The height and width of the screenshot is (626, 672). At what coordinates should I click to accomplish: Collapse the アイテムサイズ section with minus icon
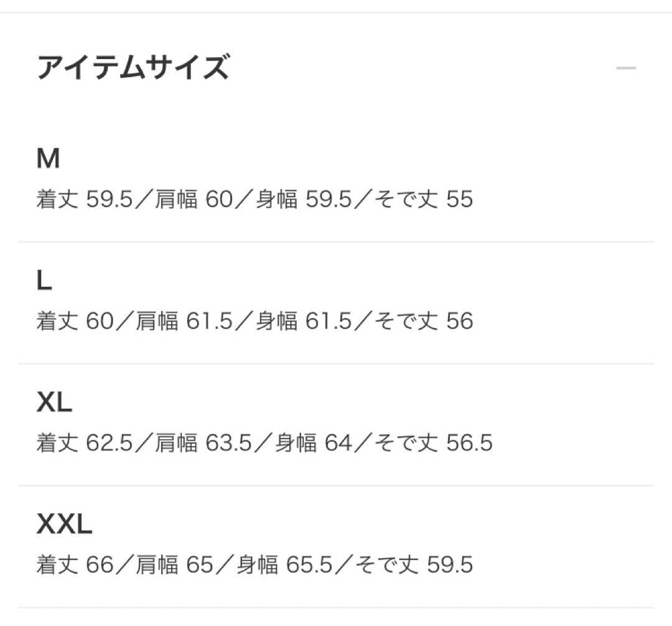626,67
